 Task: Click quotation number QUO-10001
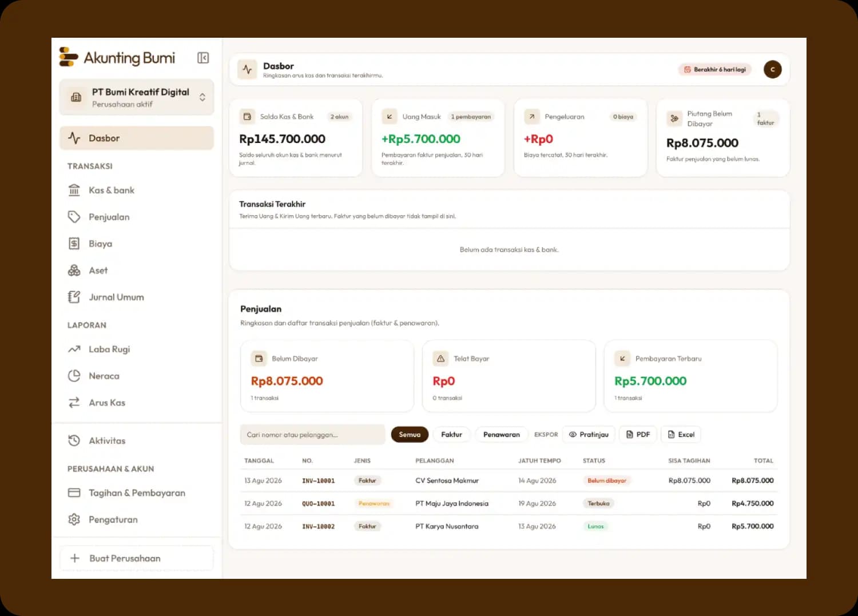coord(319,504)
